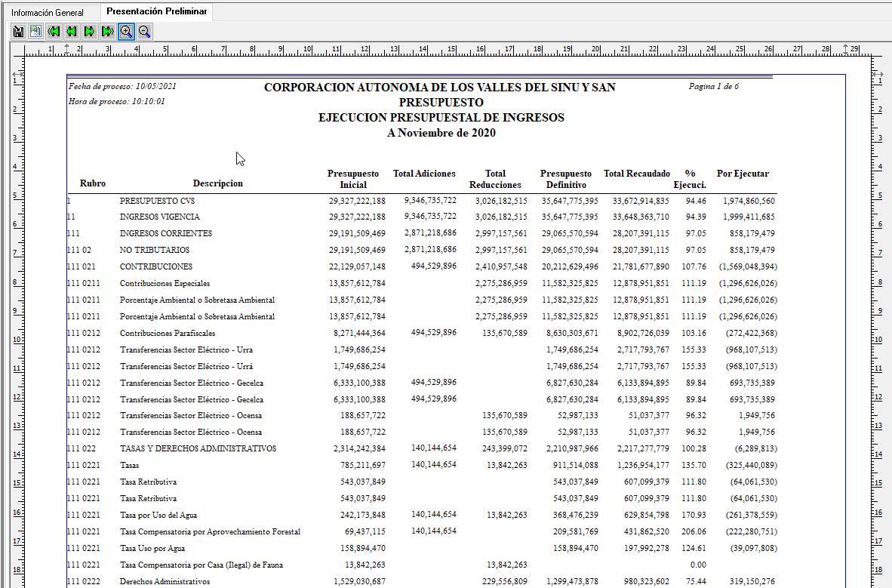Jump to the last report page
The height and width of the screenshot is (588, 892).
coord(108,31)
